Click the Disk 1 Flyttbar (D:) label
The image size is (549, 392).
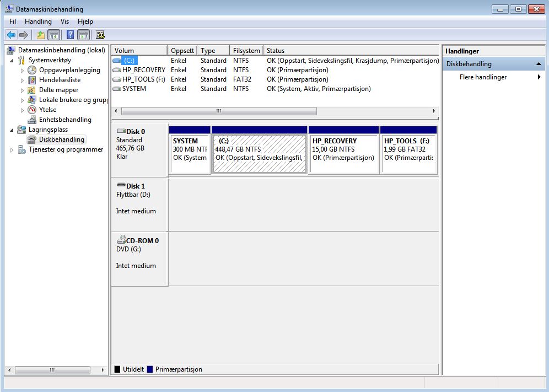(133, 195)
